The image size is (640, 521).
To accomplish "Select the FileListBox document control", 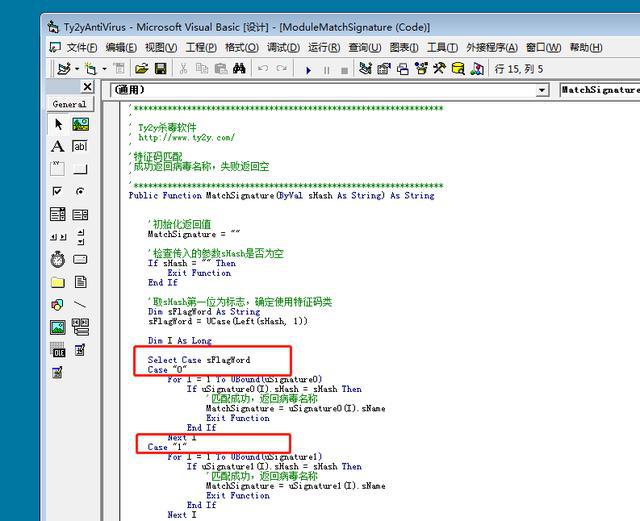I will click(x=80, y=282).
